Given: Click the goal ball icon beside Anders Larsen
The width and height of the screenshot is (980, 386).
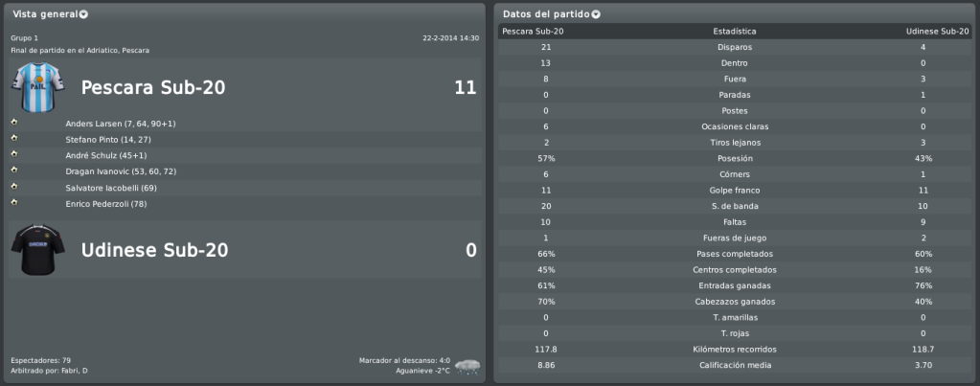Looking at the screenshot, I should pos(13,122).
